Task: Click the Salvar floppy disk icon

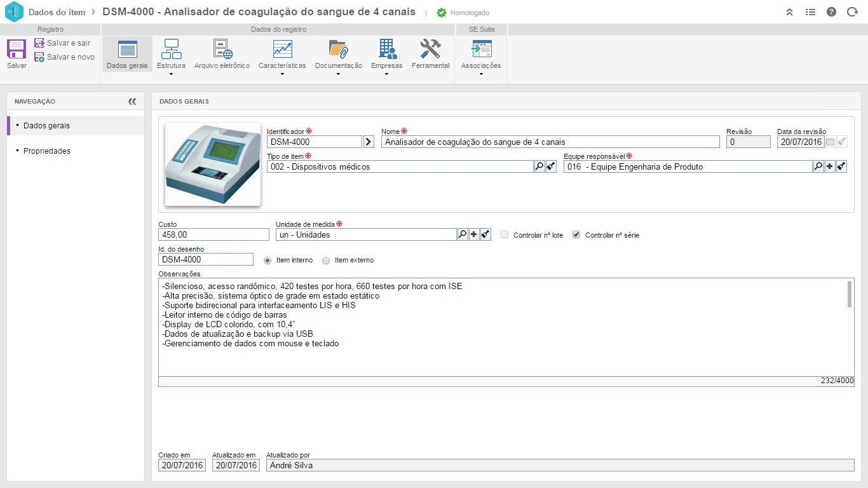Action: click(x=17, y=50)
